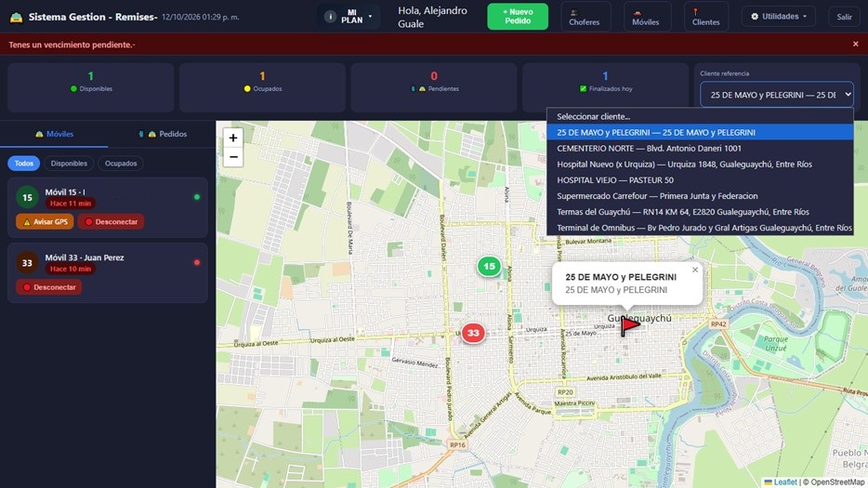This screenshot has width=868, height=488.
Task: Click the red 33 vehicle marker on map
Action: [473, 333]
